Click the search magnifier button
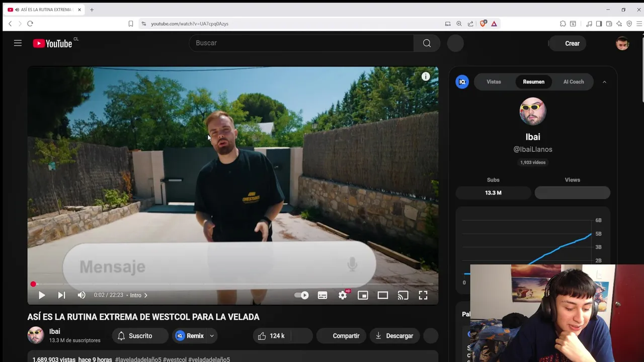The height and width of the screenshot is (362, 644). point(427,43)
